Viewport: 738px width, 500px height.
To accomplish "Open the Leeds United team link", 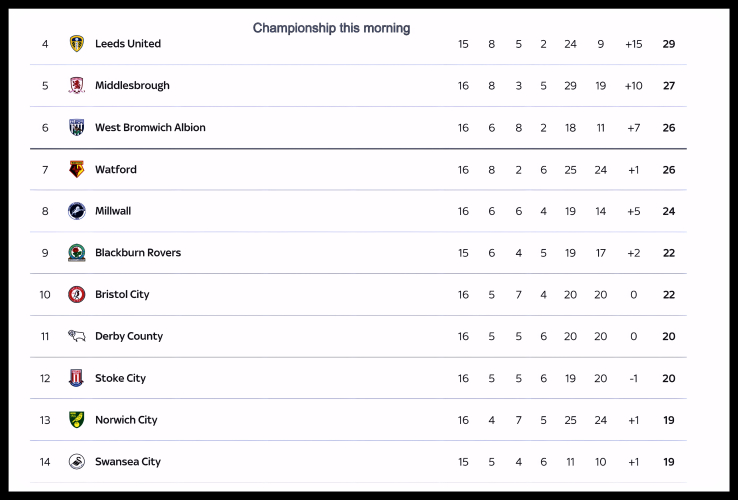I will [x=128, y=44].
